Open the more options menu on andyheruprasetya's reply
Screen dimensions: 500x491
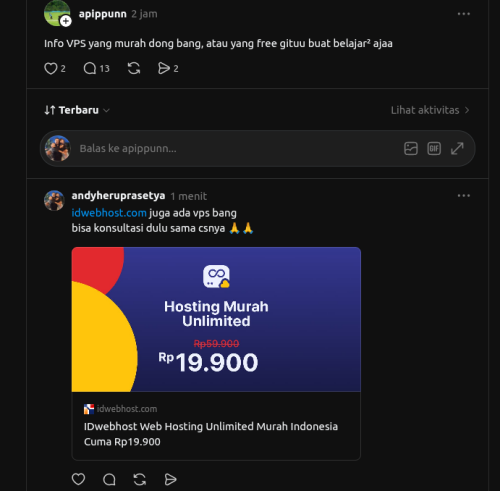[x=464, y=196]
